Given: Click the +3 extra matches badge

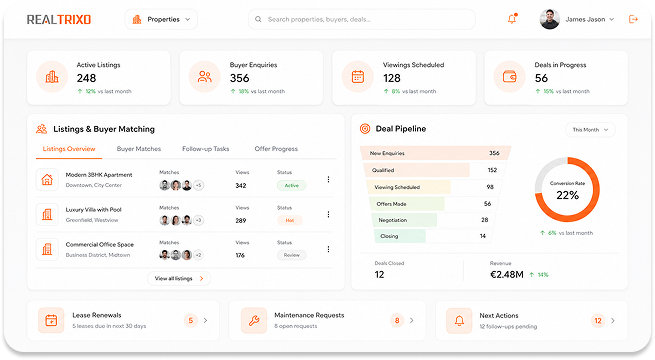Looking at the screenshot, I should (199, 221).
